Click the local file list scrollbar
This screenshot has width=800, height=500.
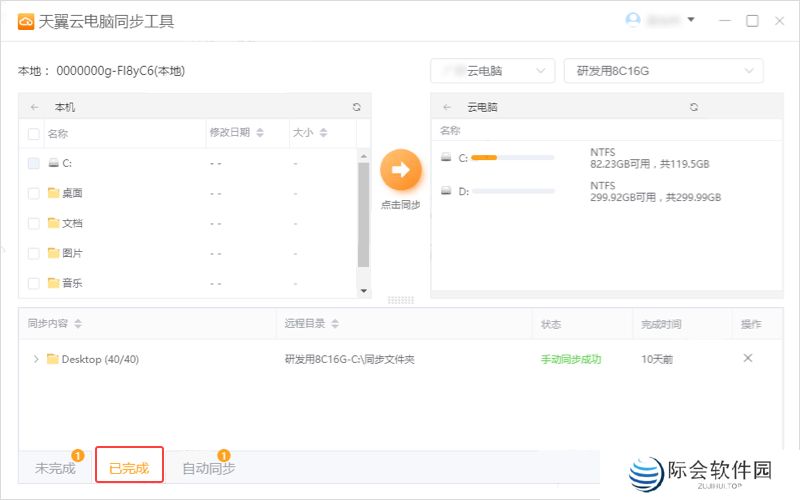(363, 215)
